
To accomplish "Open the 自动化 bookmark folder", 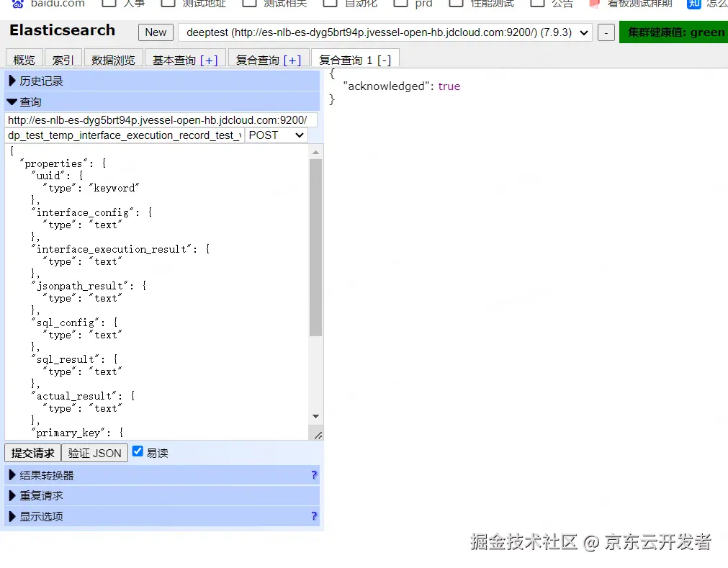I will click(x=351, y=4).
